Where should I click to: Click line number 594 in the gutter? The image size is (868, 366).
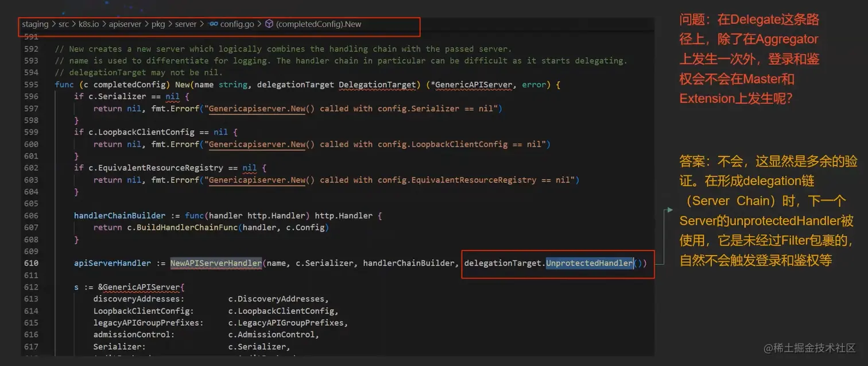coord(32,72)
